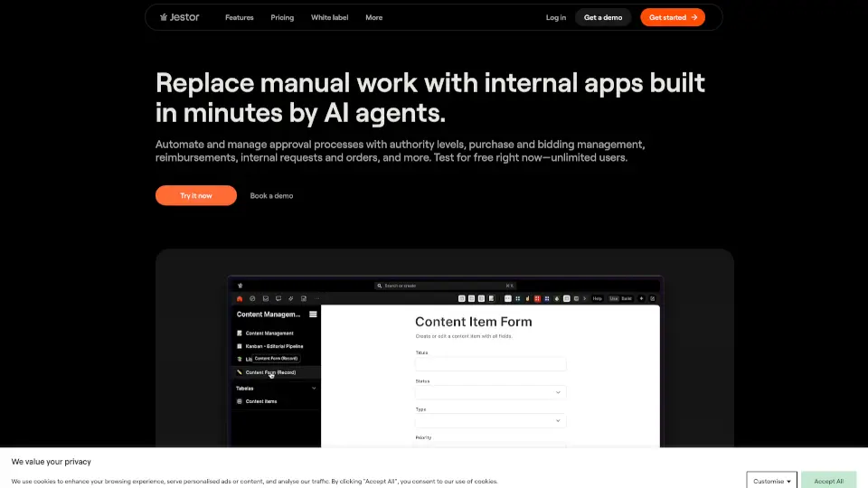The width and height of the screenshot is (868, 488).
Task: Collapse the Tabelas section chevron
Action: (x=314, y=389)
